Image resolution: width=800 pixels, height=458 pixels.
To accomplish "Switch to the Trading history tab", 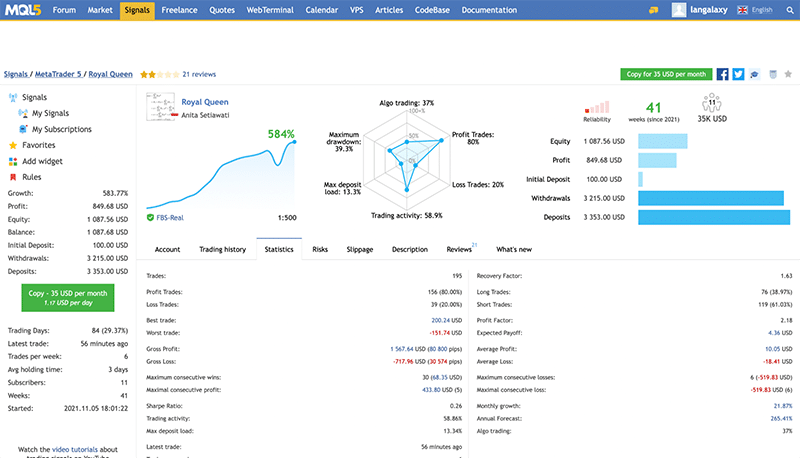I will (x=222, y=249).
